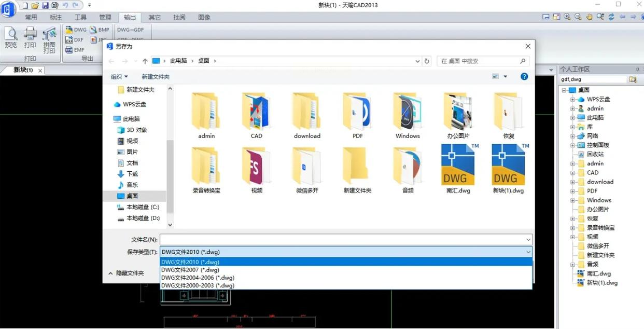Image resolution: width=644 pixels, height=329 pixels.
Task: Go up one folder level in Save dialog
Action: (x=145, y=61)
